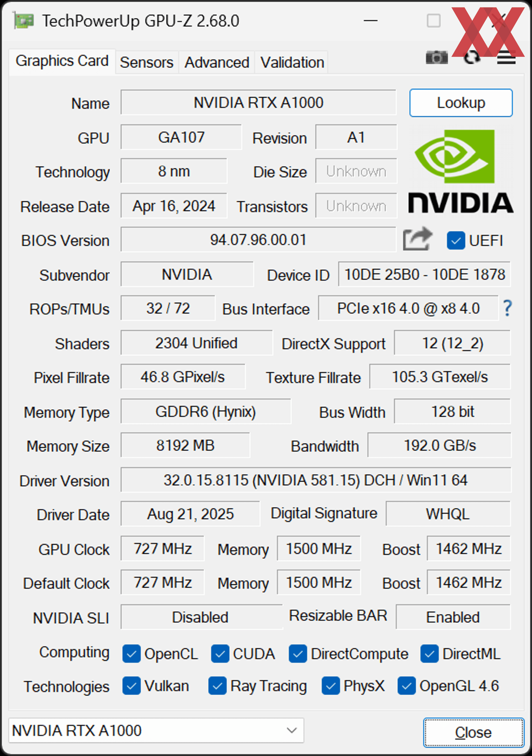Switch to the Advanced tab
Viewport: 532px width, 756px height.
click(217, 62)
